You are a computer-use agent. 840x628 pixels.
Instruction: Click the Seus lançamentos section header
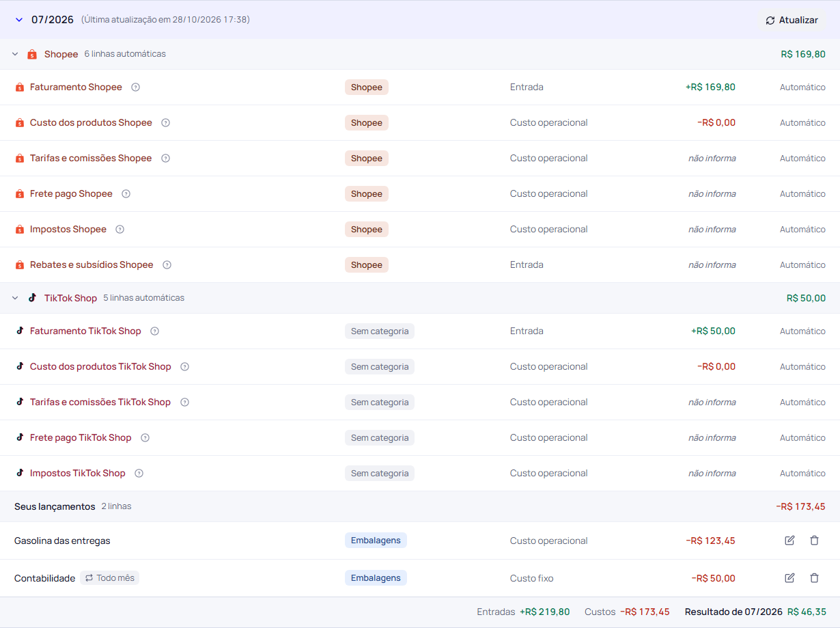pyautogui.click(x=420, y=506)
